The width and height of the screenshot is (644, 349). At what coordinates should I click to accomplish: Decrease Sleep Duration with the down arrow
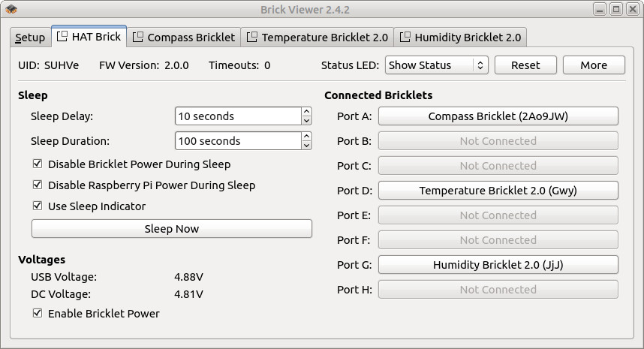click(306, 146)
